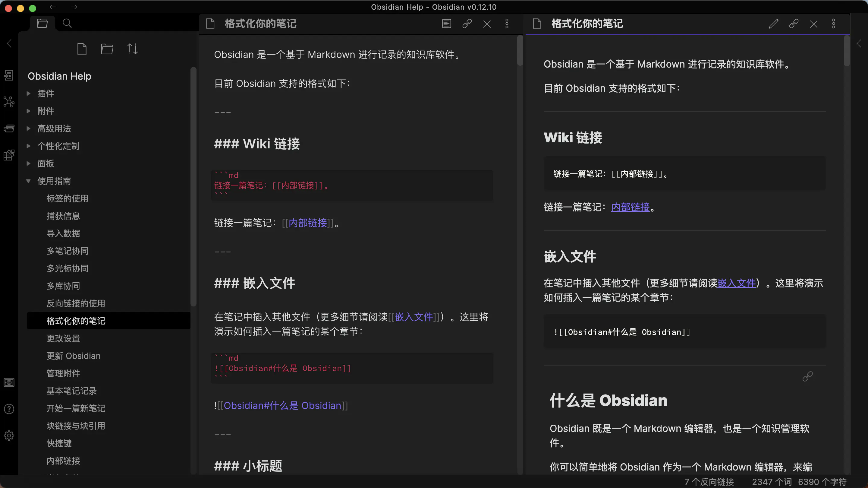Click the Obsidian Help vault title
The width and height of the screenshot is (868, 488).
59,76
